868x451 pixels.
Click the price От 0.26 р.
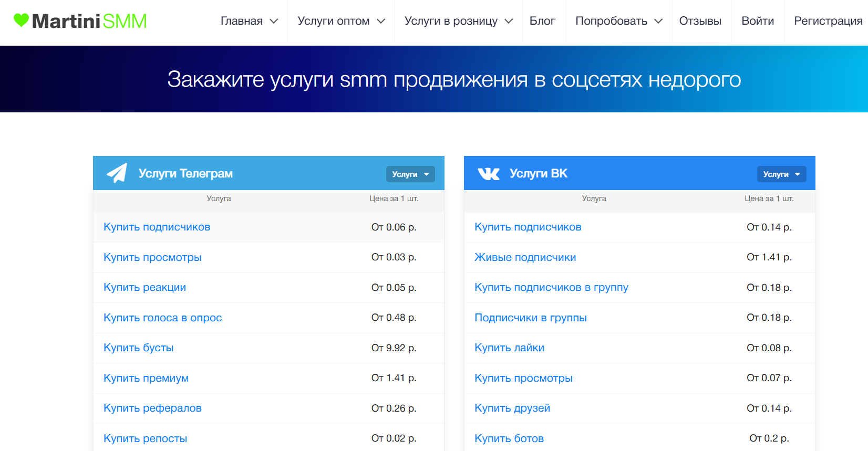click(394, 408)
